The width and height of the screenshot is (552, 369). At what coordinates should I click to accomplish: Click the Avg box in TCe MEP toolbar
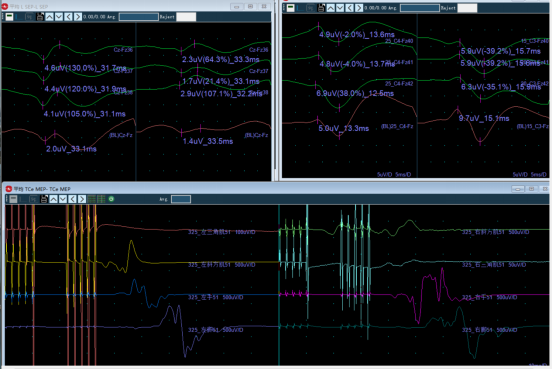(x=181, y=199)
